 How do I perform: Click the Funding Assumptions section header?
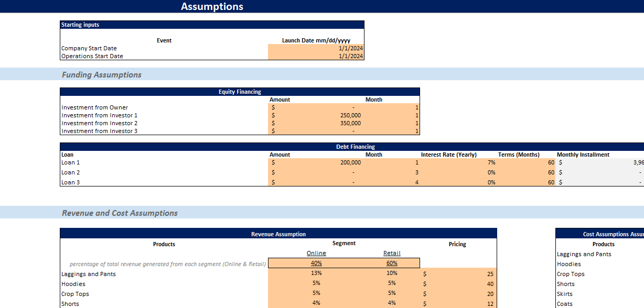(x=102, y=74)
